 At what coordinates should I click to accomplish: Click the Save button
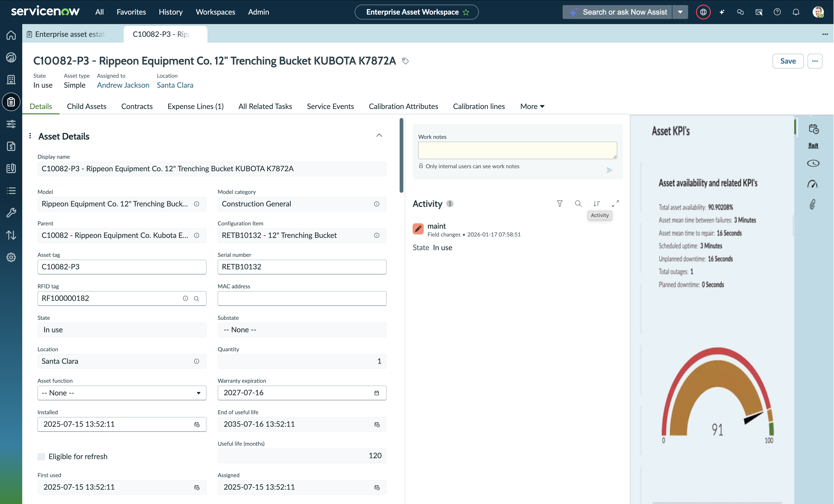[x=788, y=61]
